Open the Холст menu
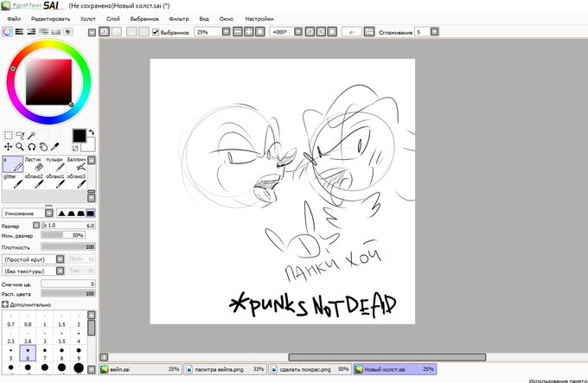Viewport: 588px width, 383px height. coord(87,19)
